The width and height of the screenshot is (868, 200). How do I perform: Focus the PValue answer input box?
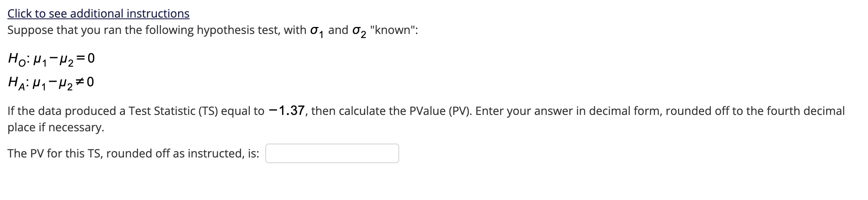pyautogui.click(x=332, y=153)
